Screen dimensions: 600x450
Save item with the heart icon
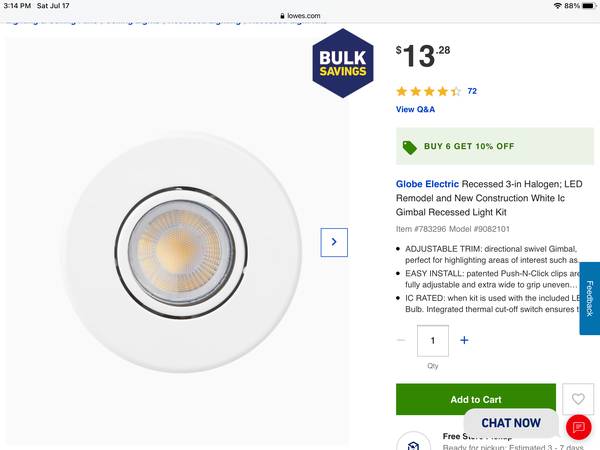point(577,399)
